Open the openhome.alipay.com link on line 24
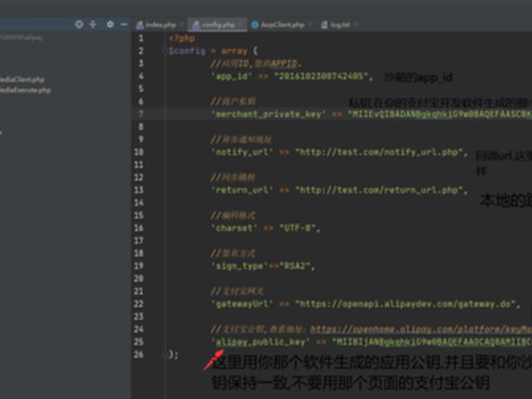 tap(421, 329)
